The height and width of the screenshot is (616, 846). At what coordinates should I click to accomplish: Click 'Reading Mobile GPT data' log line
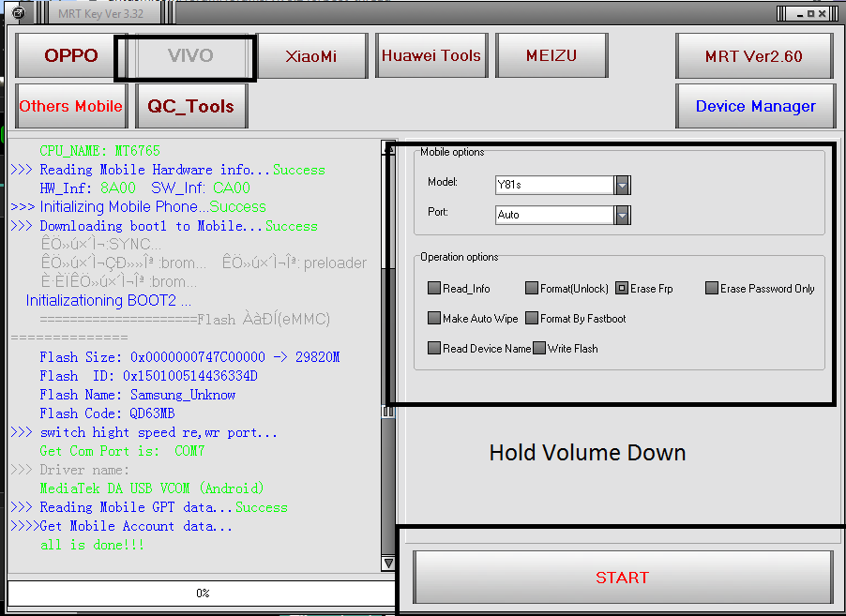(149, 507)
